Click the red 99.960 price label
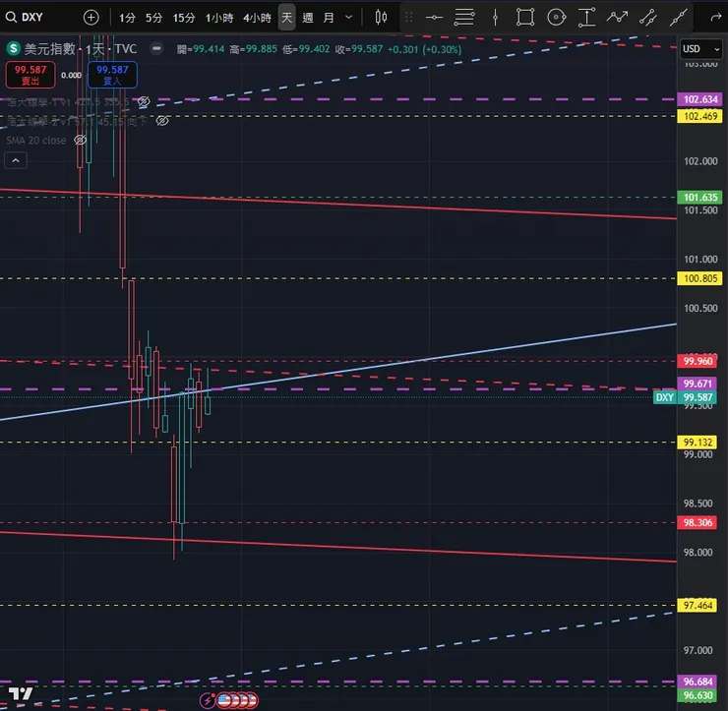This screenshot has height=711, width=728. click(x=698, y=361)
